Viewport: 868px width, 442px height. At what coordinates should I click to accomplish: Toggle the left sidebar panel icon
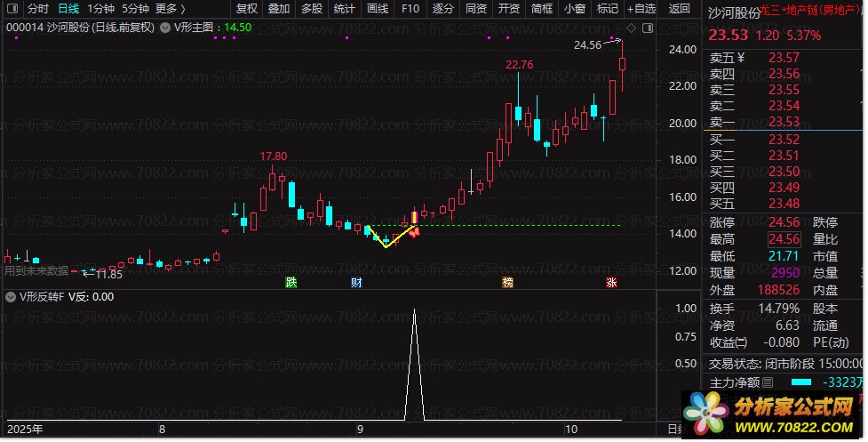(x=12, y=9)
